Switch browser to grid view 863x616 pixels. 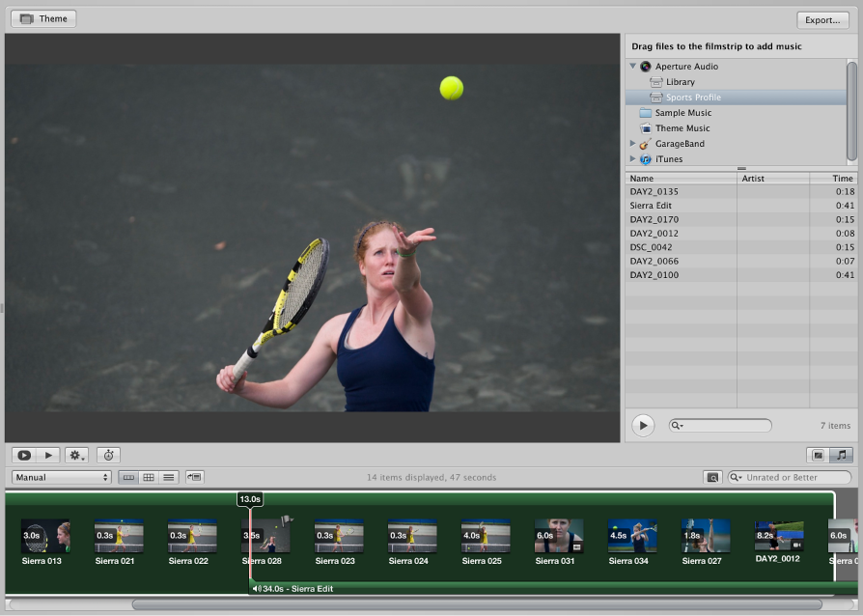(150, 477)
